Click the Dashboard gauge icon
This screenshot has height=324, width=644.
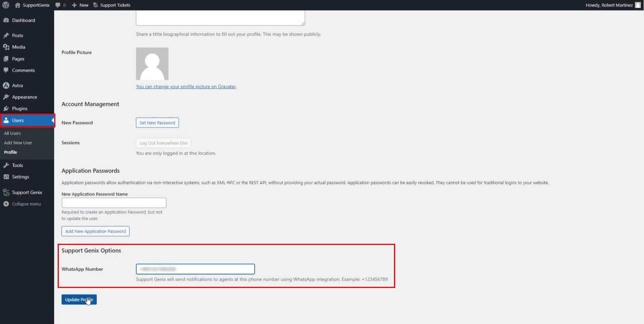6,20
